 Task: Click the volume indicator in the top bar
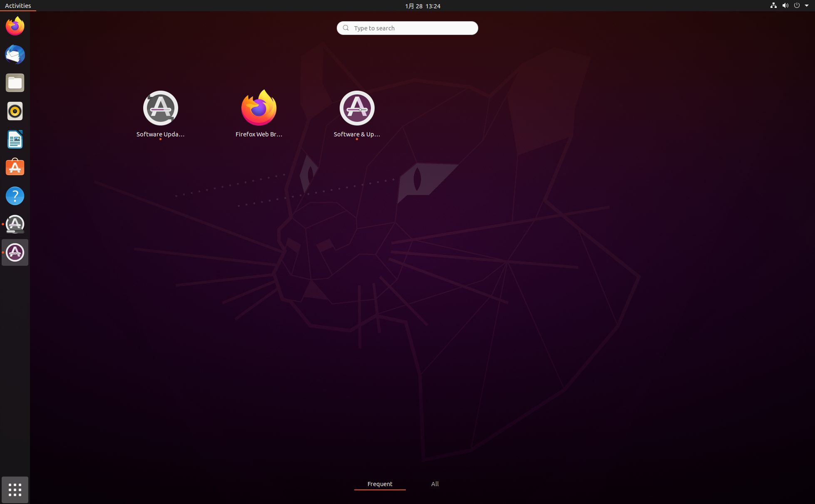coord(785,5)
